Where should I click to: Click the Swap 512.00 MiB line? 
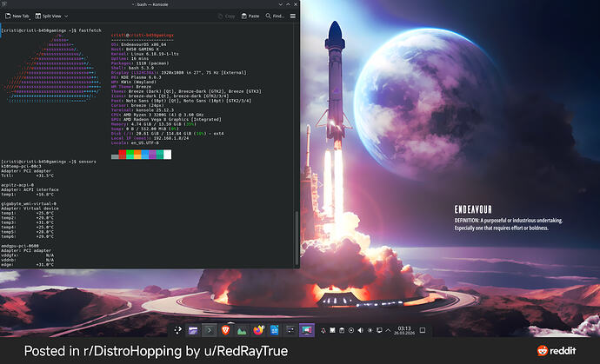tap(144, 129)
